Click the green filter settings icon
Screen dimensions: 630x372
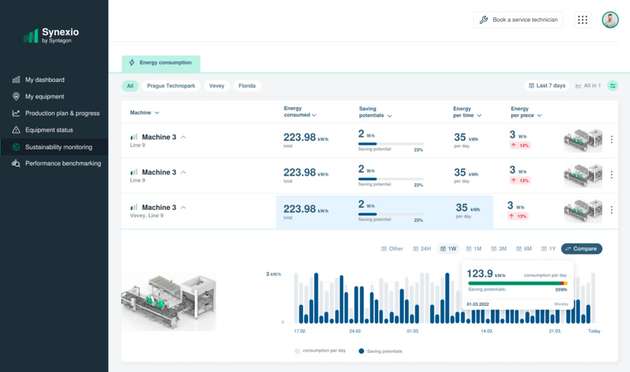[x=613, y=86]
